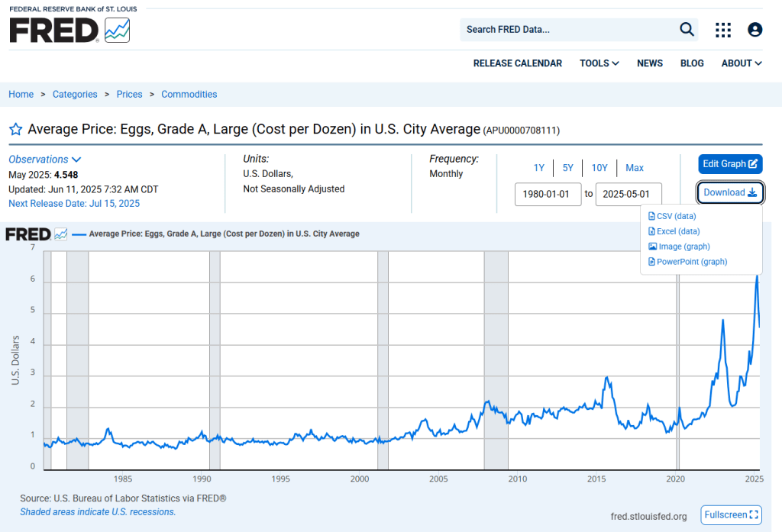Image resolution: width=782 pixels, height=532 pixels.
Task: Expand the Observations dropdown
Action: pyautogui.click(x=44, y=160)
